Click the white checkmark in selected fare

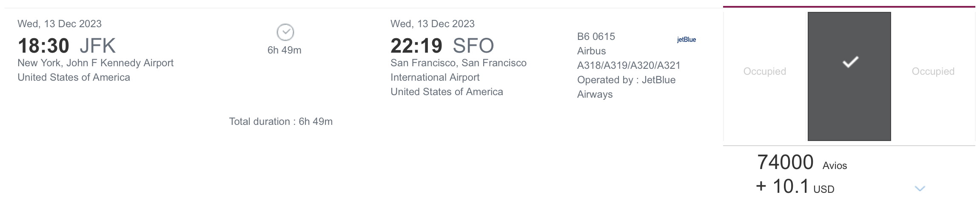[x=850, y=62]
